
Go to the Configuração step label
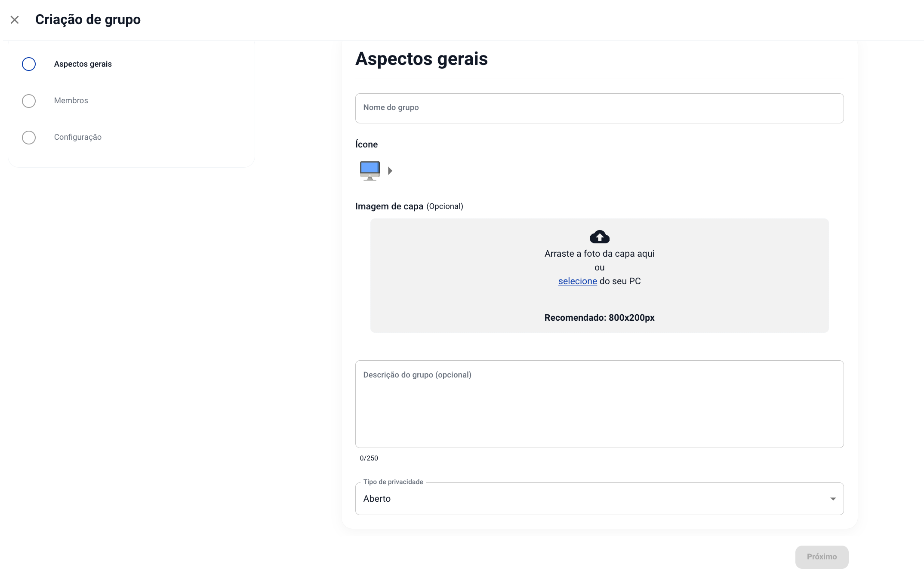78,137
